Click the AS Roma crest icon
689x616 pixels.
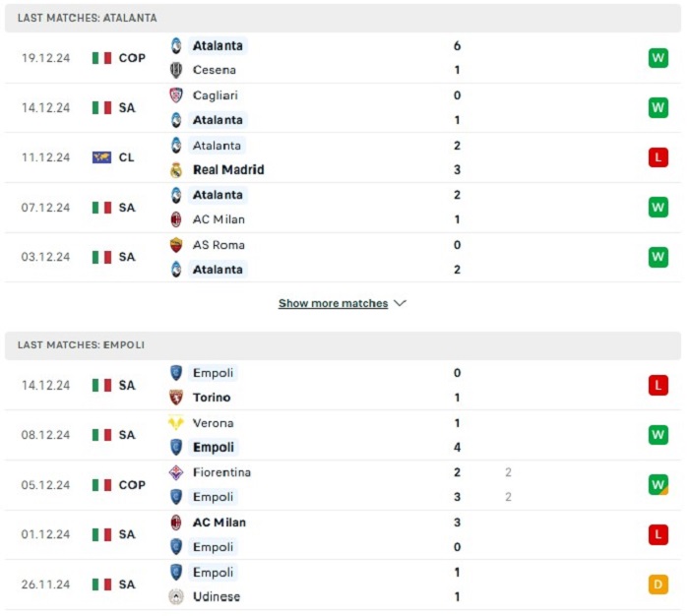[x=176, y=245]
